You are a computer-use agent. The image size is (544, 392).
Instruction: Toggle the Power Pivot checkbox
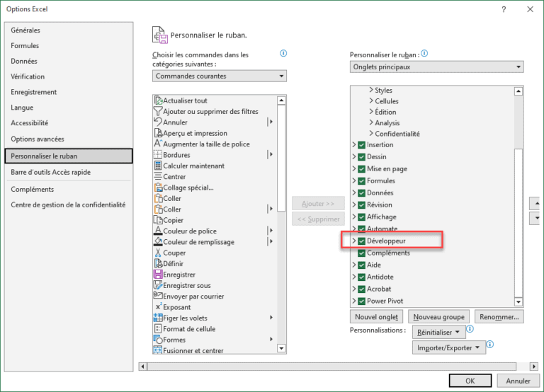point(361,301)
